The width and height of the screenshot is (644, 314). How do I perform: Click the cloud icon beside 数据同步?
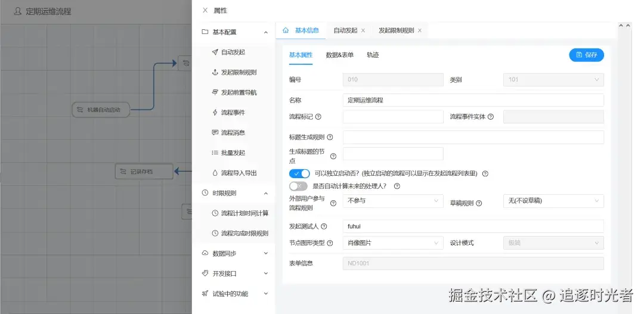tap(205, 253)
